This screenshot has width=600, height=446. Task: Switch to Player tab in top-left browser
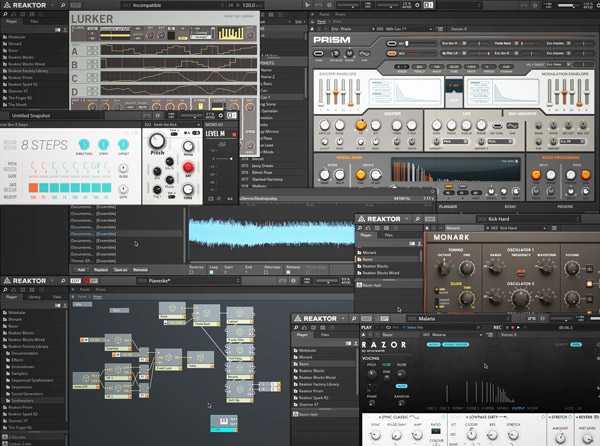pos(11,21)
